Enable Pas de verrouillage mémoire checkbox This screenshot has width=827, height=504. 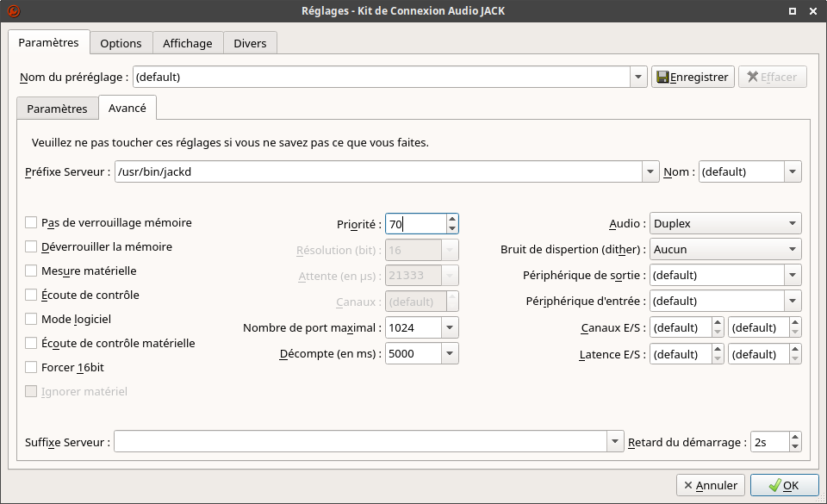point(31,222)
